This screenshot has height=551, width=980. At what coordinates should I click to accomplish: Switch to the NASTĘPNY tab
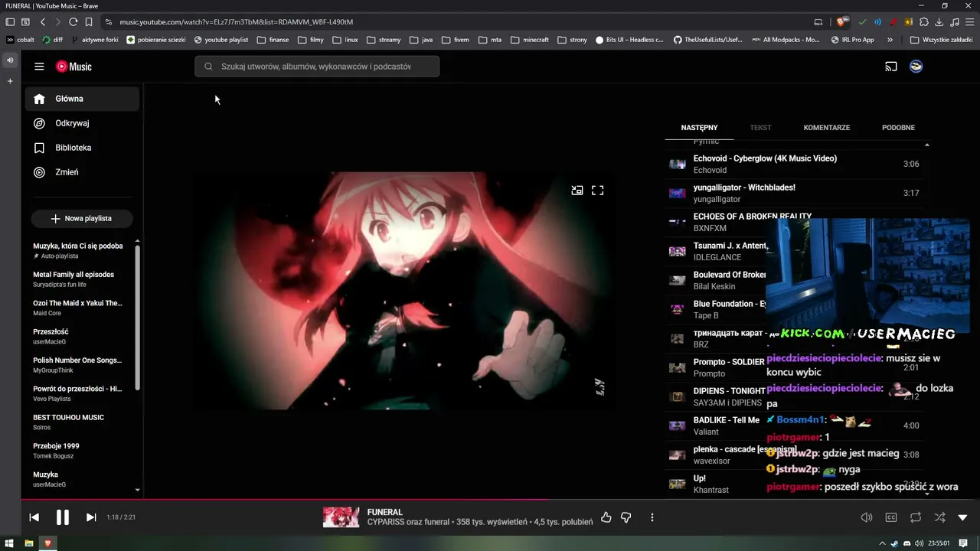tap(699, 128)
